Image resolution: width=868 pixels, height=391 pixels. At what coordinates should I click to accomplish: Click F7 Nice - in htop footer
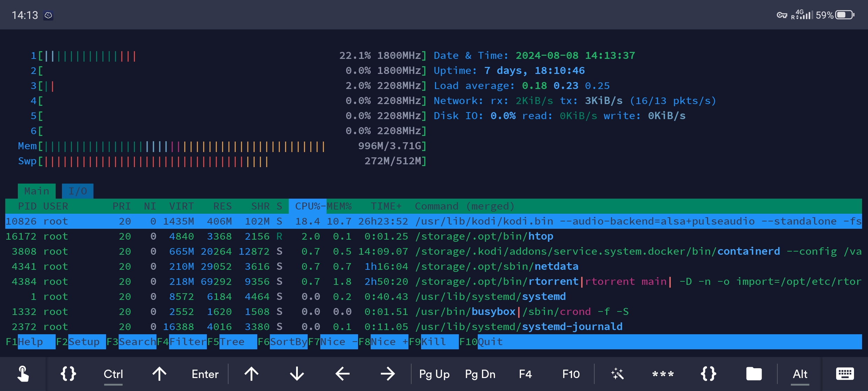tap(333, 342)
